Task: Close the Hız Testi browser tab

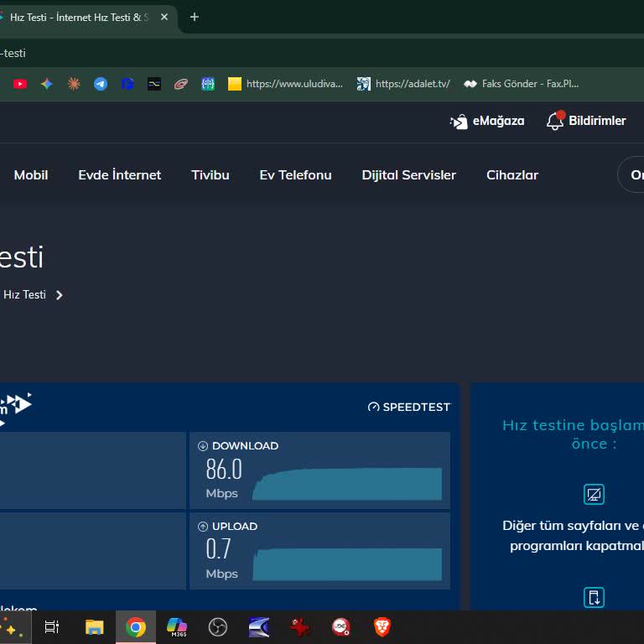Action: pyautogui.click(x=164, y=17)
